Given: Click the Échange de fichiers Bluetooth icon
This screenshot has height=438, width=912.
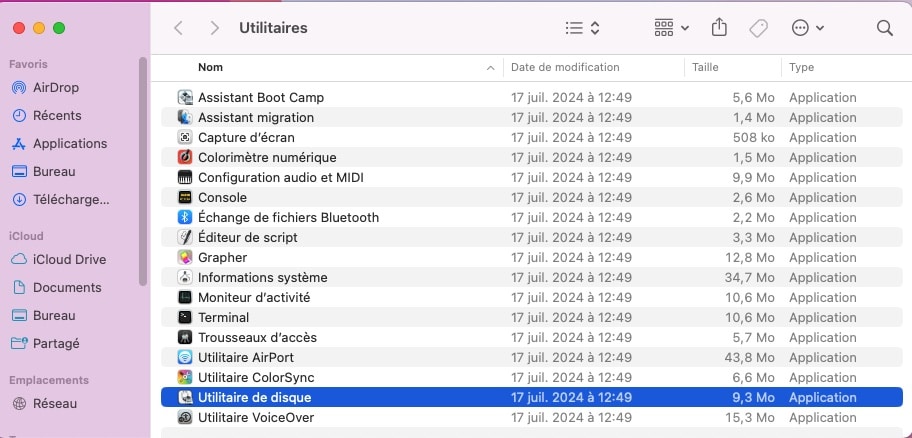Looking at the screenshot, I should tap(185, 217).
